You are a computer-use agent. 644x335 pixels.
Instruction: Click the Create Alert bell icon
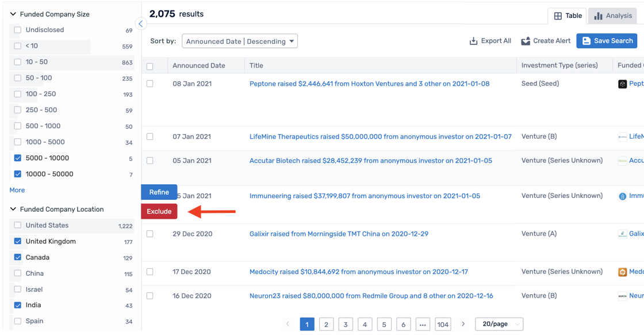point(526,41)
